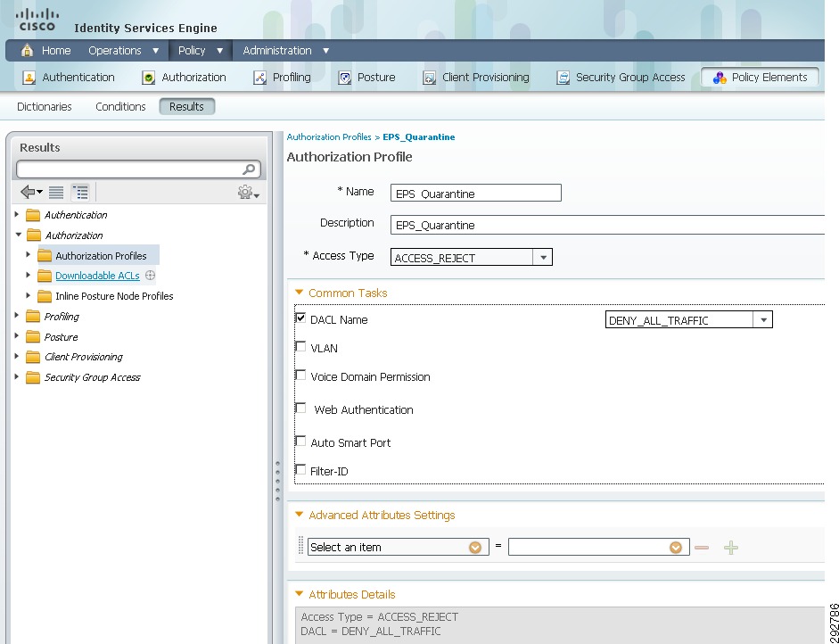Expand the Downloadable ACLs tree arrow
Screen dimensions: 839x644
tap(29, 275)
